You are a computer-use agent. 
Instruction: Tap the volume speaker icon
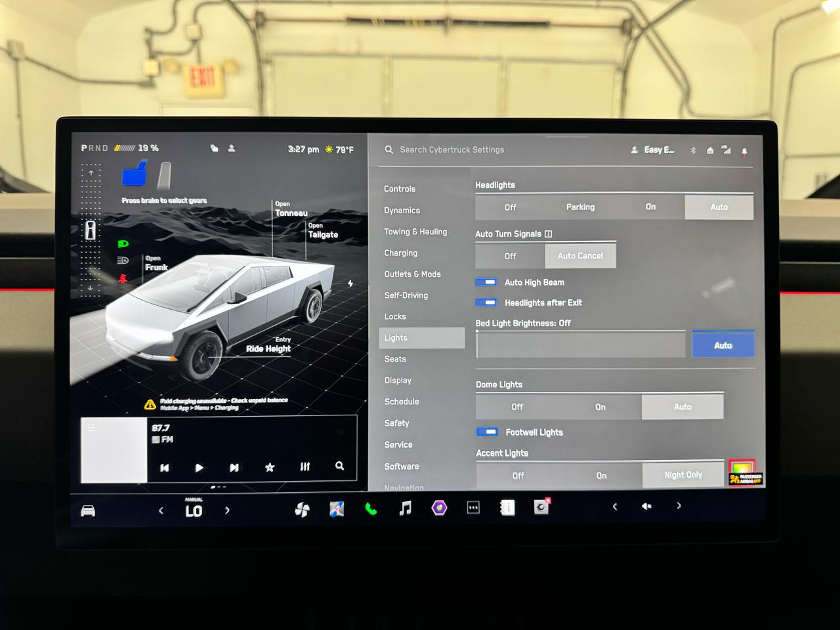point(646,506)
